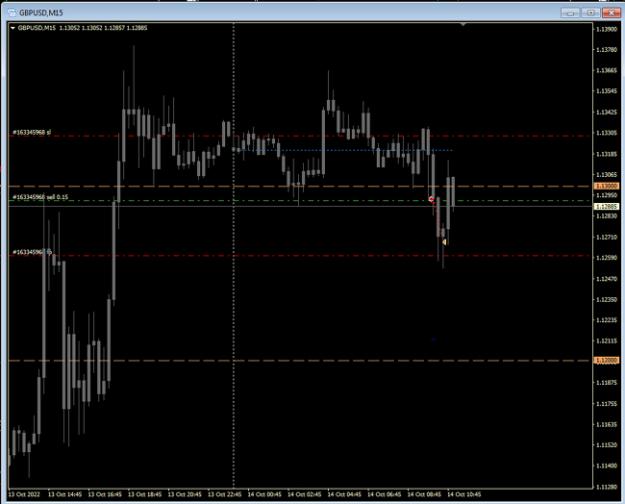This screenshot has width=625, height=504.
Task: Select the orange dashed line at 1.12000
Action: point(301,360)
